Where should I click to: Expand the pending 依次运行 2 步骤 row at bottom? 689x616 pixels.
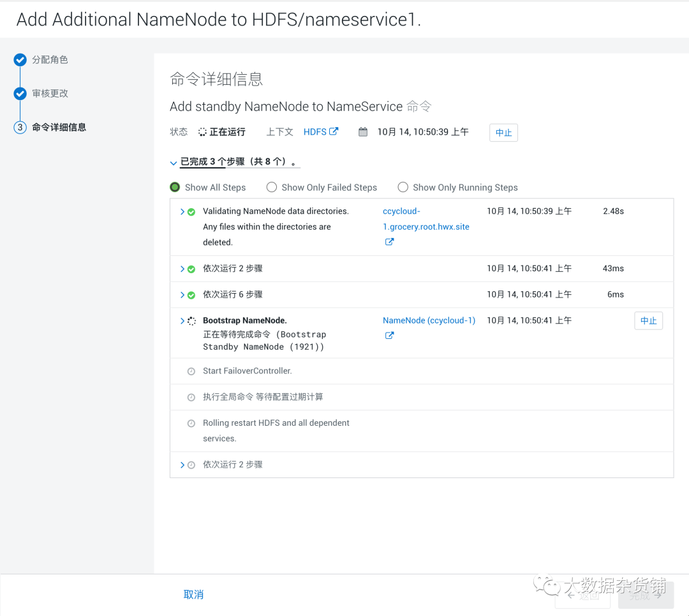click(x=182, y=465)
